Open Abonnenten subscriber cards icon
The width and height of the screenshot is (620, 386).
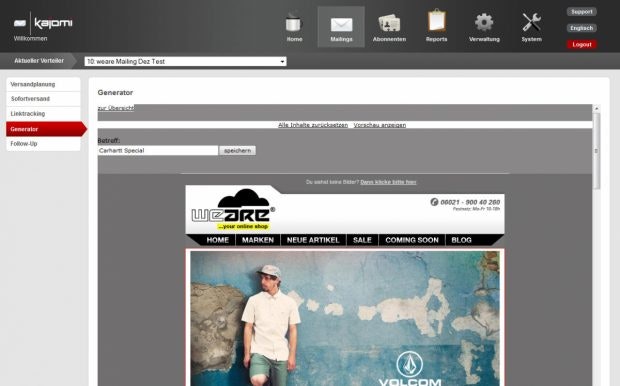pos(389,23)
